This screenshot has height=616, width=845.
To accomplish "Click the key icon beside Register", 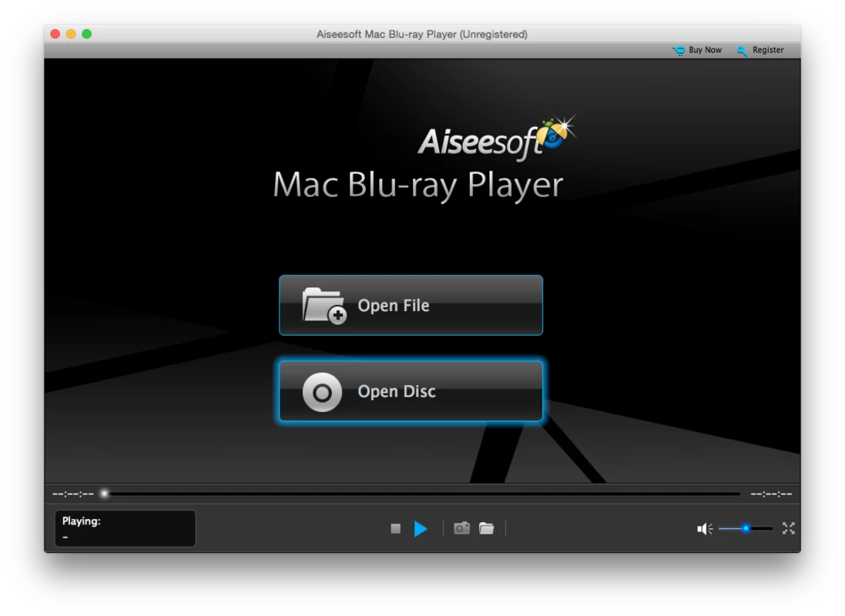I will [743, 51].
